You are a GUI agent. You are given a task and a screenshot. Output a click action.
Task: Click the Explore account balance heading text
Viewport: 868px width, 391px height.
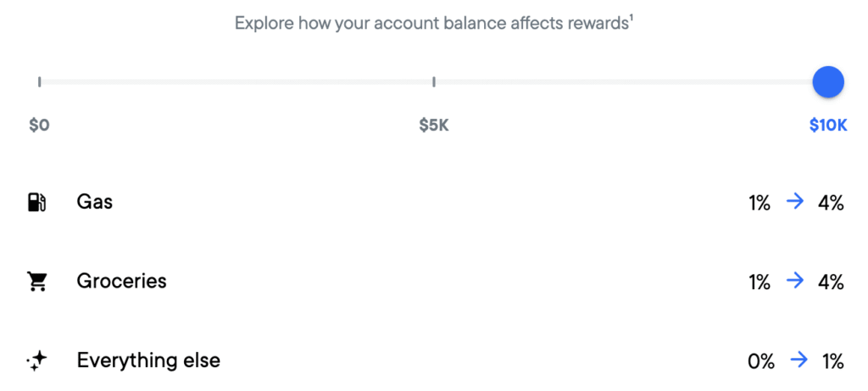pos(431,23)
